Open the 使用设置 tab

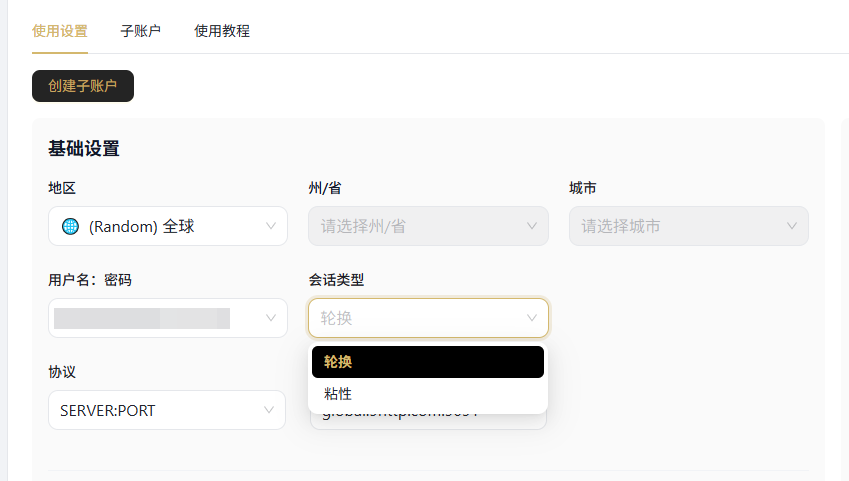[60, 31]
